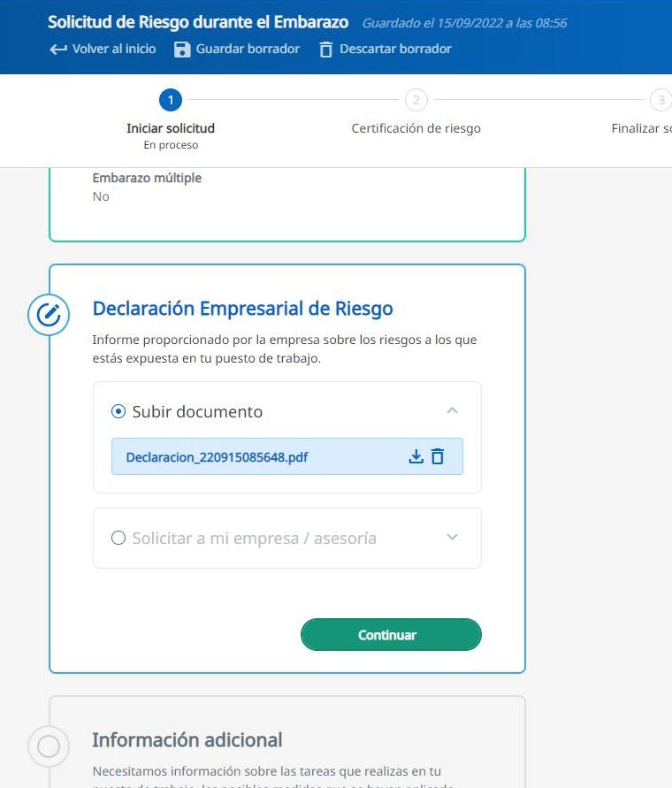This screenshot has width=672, height=788.
Task: Click the step 2 circle in progress bar
Action: pyautogui.click(x=416, y=100)
